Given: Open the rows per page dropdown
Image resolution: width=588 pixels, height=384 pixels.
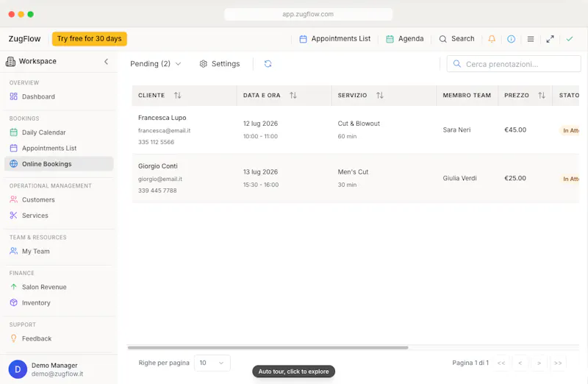Looking at the screenshot, I should (x=212, y=363).
